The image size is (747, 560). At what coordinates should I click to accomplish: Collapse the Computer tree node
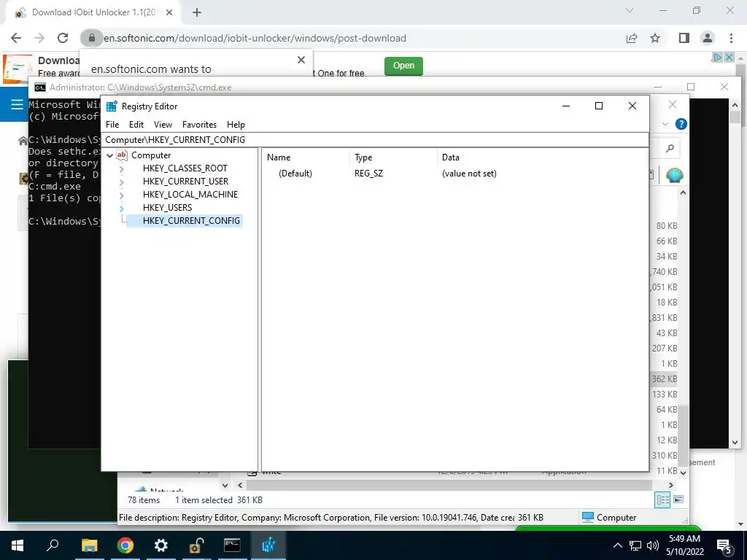point(110,155)
